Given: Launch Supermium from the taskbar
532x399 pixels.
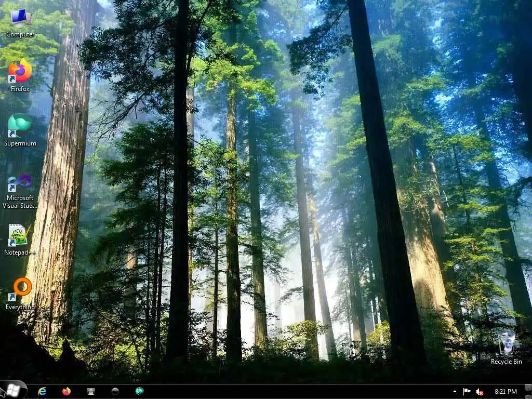Looking at the screenshot, I should coord(139,391).
